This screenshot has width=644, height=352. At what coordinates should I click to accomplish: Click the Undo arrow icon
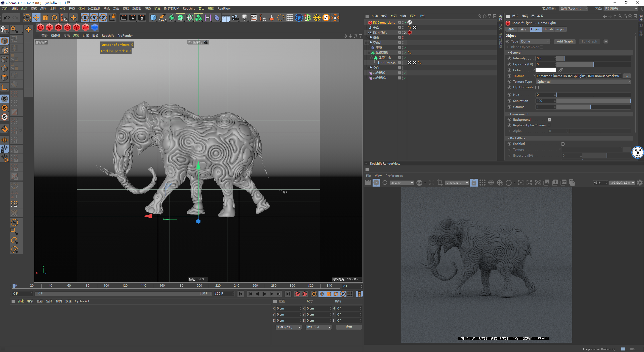coord(7,18)
